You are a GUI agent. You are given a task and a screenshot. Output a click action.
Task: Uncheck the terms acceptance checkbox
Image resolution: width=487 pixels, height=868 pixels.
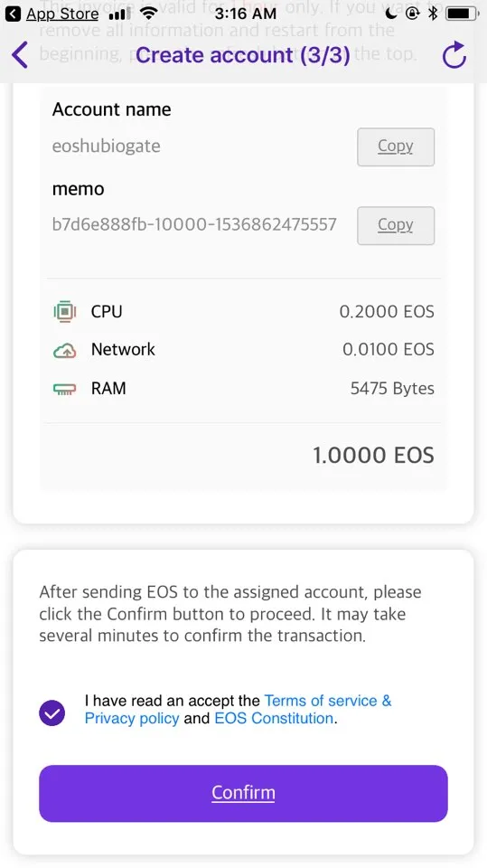click(x=52, y=712)
